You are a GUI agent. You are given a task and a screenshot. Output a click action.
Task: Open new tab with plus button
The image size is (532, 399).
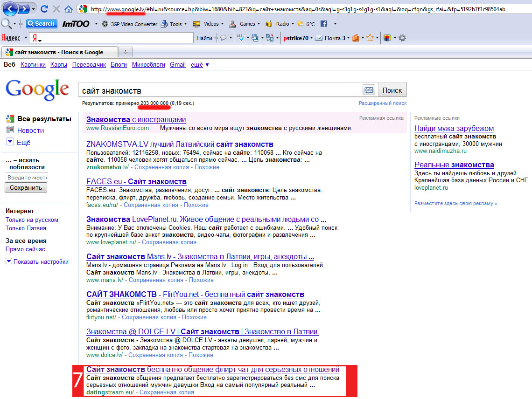(125, 52)
